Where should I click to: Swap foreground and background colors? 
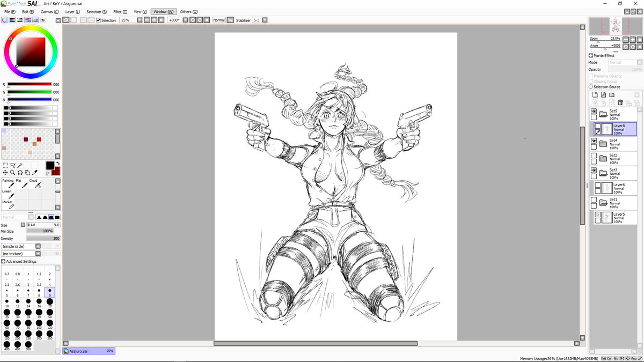[x=57, y=164]
